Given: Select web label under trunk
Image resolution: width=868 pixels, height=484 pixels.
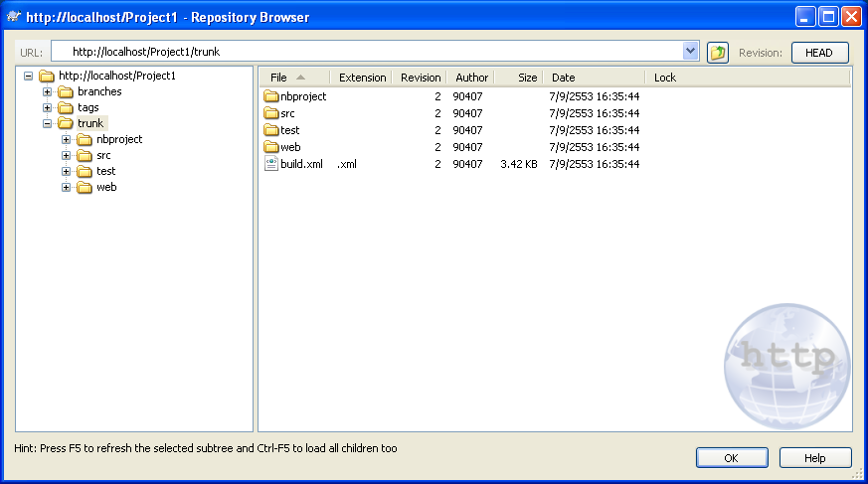Looking at the screenshot, I should point(106,188).
